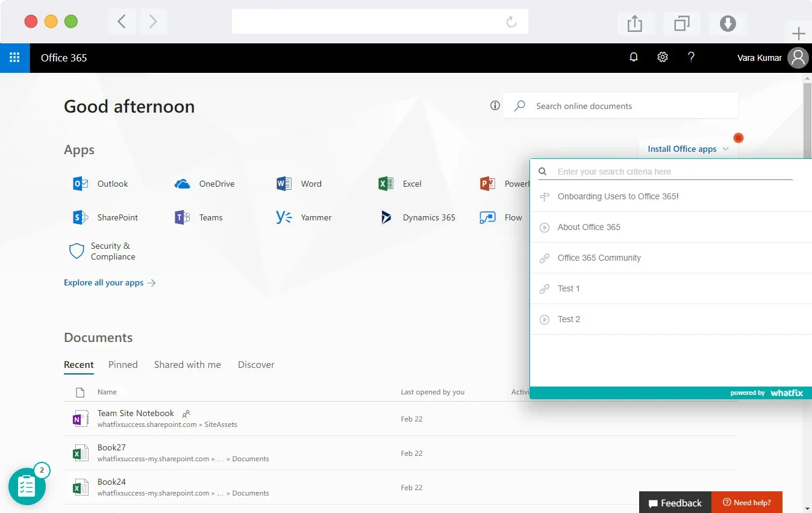Open the Office 365 app launcher

coord(14,57)
